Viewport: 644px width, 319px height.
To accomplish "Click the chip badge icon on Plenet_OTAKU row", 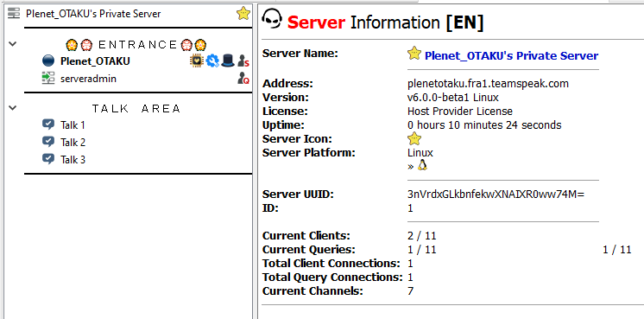I will tap(197, 61).
